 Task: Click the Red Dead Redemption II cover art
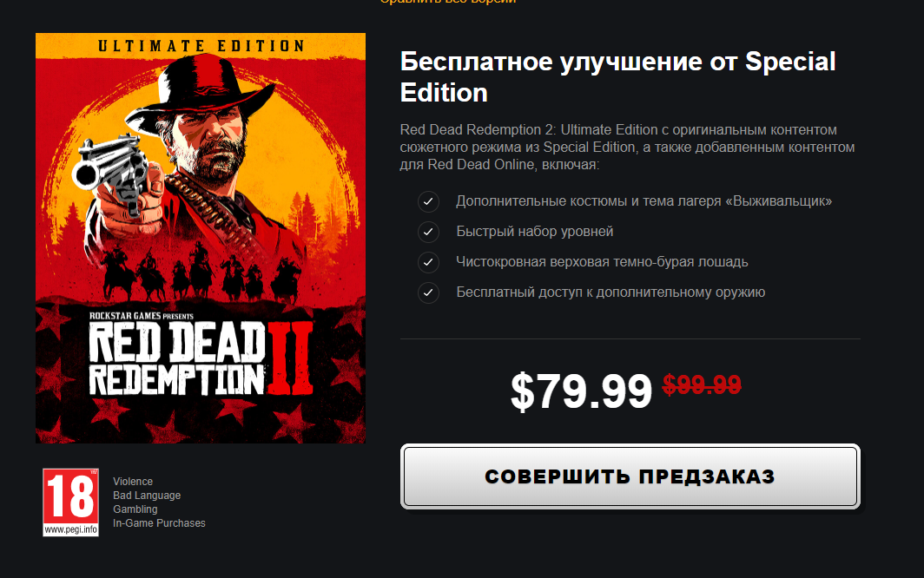coord(201,238)
